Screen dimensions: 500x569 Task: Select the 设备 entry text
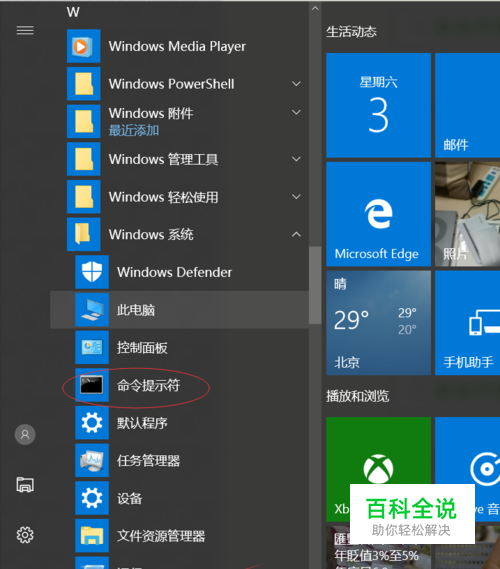pyautogui.click(x=130, y=499)
